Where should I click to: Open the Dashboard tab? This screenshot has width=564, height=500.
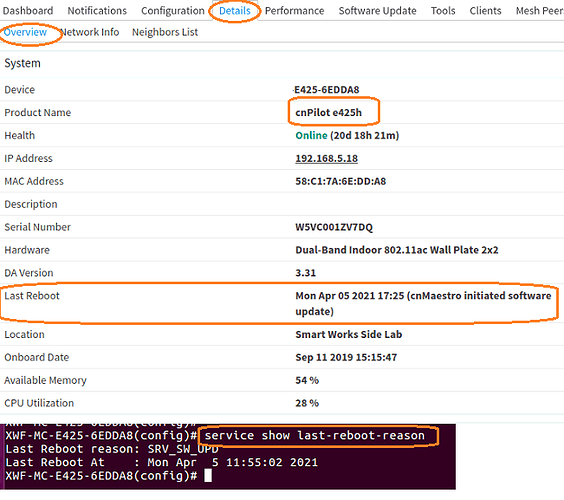click(28, 11)
